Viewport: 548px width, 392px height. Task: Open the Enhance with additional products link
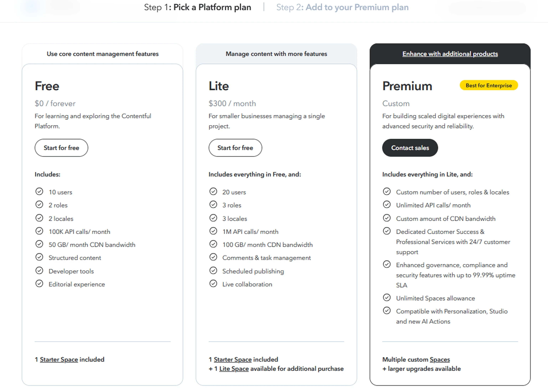click(450, 54)
